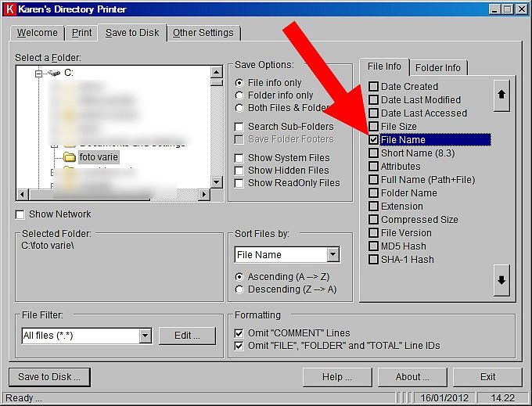Image resolution: width=532 pixels, height=406 pixels.
Task: Select Folder info only radio button
Action: pyautogui.click(x=239, y=95)
